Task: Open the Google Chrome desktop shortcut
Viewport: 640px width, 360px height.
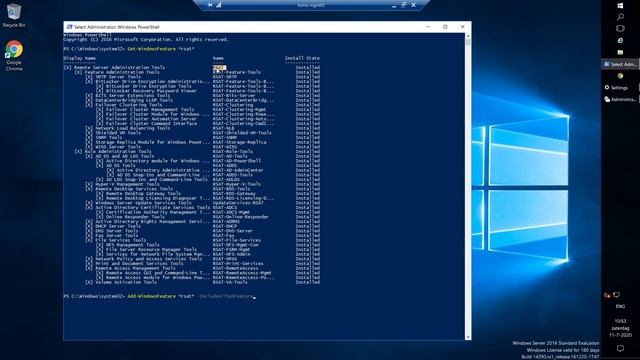Action: 14,56
